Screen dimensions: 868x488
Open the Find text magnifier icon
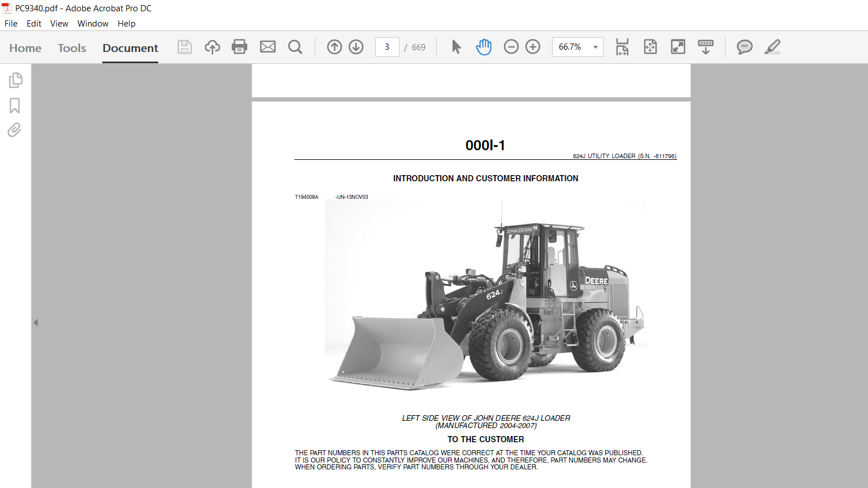click(295, 47)
